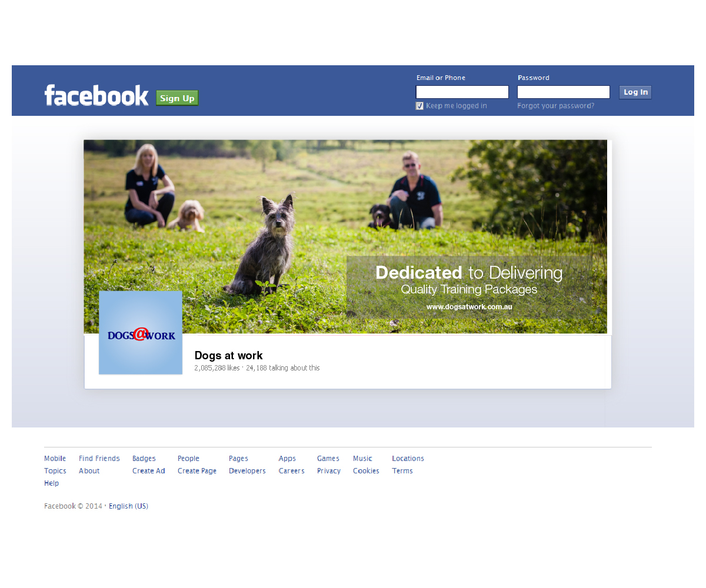This screenshot has width=706, height=588.
Task: Open Forgot your password link
Action: coord(556,106)
